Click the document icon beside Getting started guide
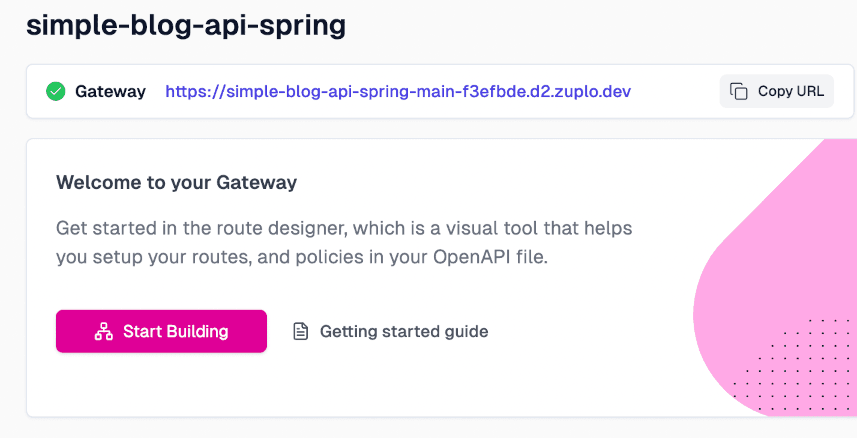The width and height of the screenshot is (857, 438). click(300, 331)
